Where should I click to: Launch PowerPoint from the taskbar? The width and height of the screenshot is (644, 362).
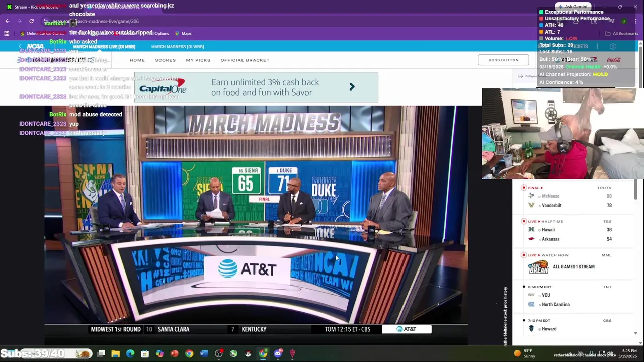click(x=174, y=354)
